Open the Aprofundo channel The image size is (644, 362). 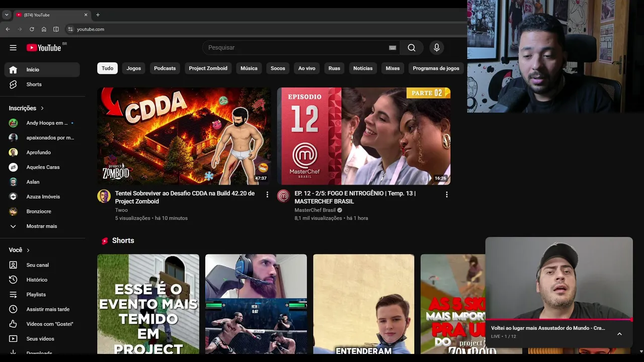pyautogui.click(x=42, y=152)
